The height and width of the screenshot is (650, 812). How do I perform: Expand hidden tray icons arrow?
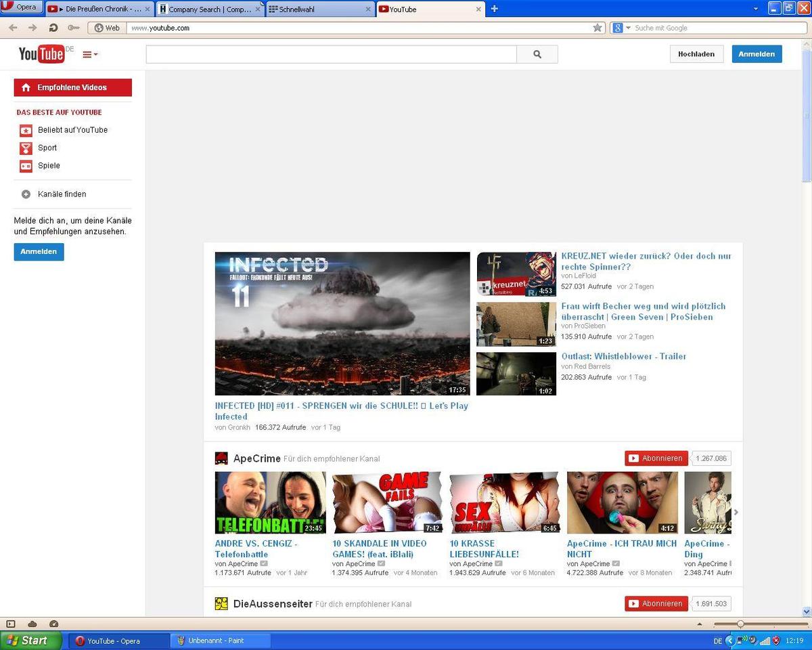(x=729, y=641)
